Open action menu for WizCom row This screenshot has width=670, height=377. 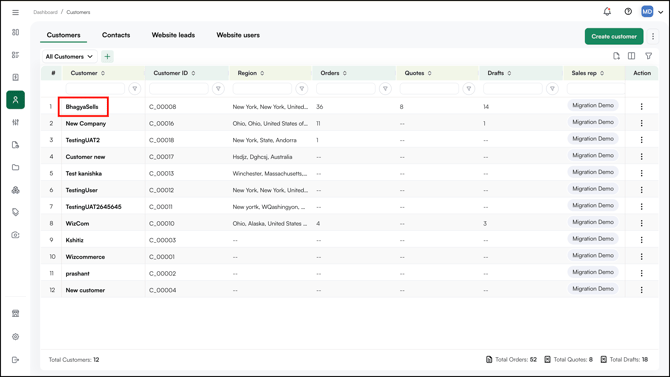click(641, 223)
